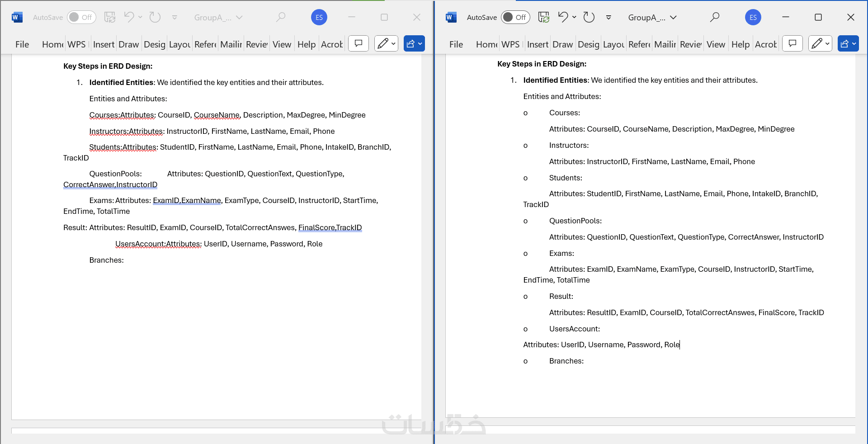
Task: Toggle AutoSave switch in right window
Action: pos(515,17)
